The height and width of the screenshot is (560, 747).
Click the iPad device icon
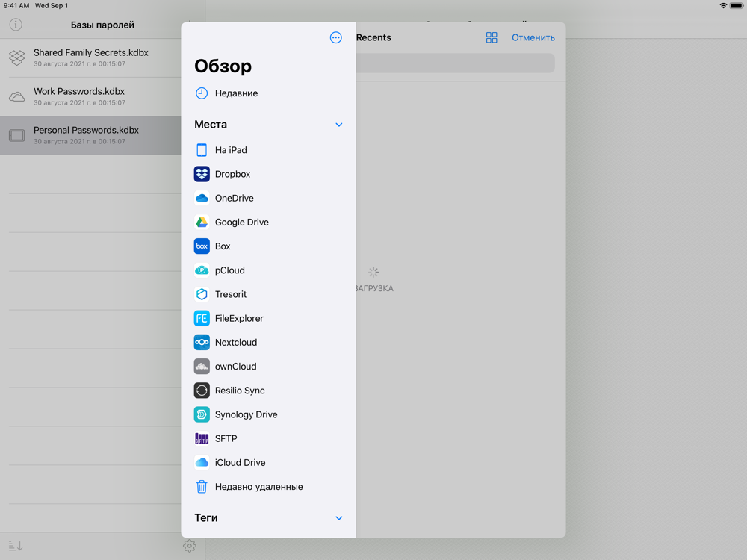(202, 150)
